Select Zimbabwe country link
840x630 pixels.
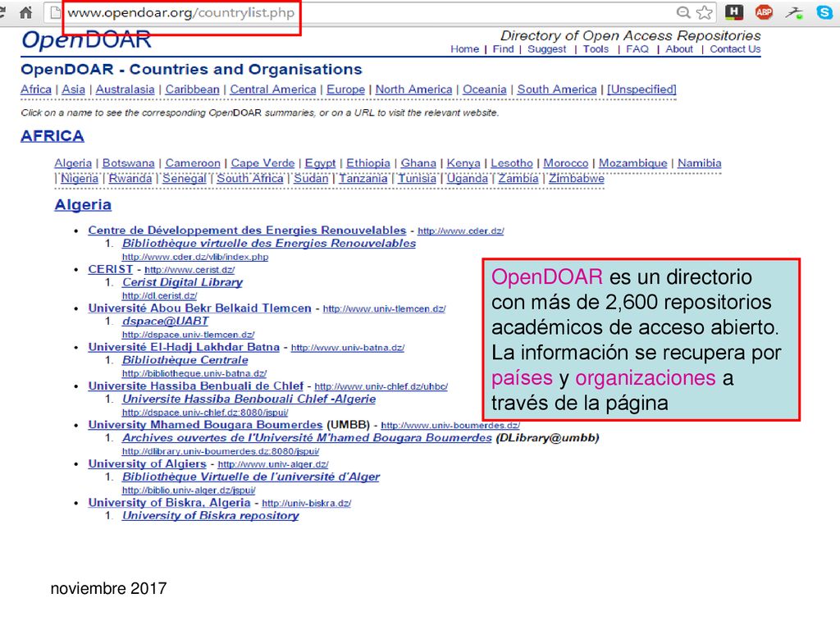(577, 178)
